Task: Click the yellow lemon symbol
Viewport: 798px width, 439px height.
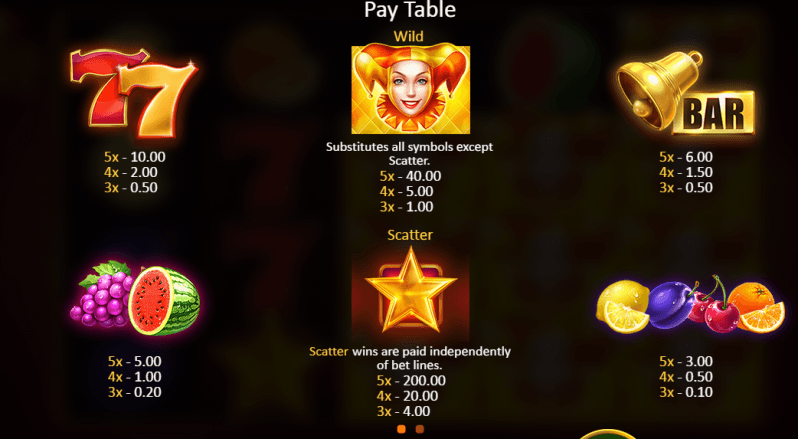Action: point(624,306)
